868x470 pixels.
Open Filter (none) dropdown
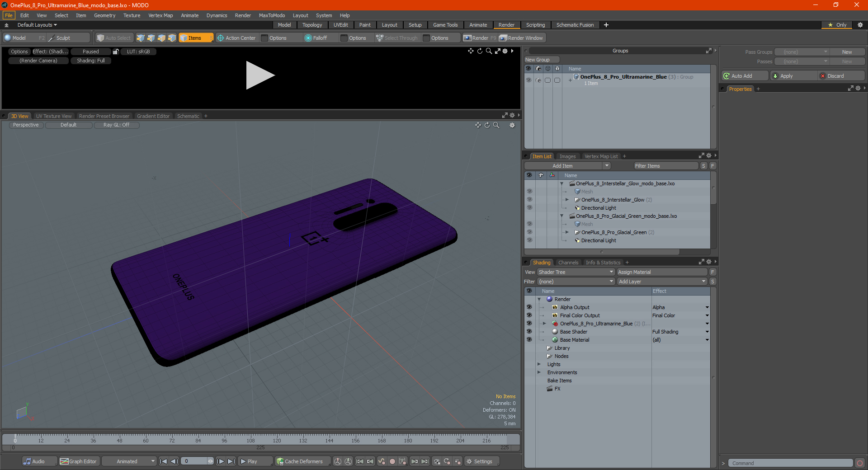pyautogui.click(x=576, y=282)
